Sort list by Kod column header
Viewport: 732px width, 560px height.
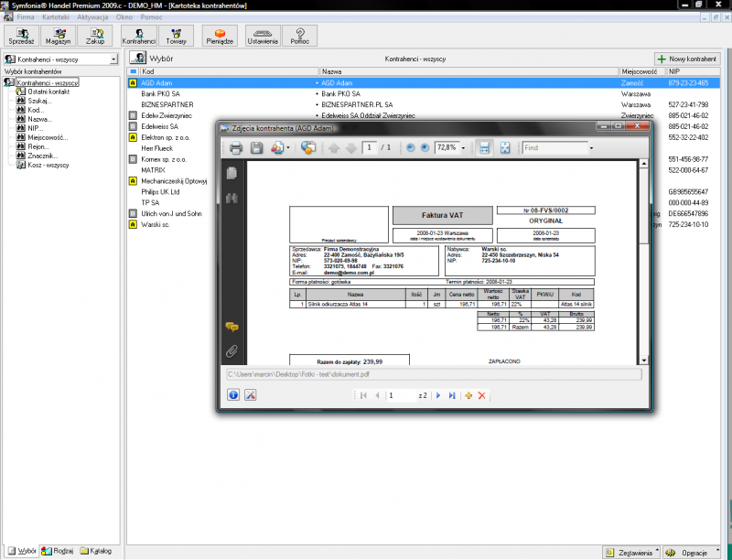229,71
